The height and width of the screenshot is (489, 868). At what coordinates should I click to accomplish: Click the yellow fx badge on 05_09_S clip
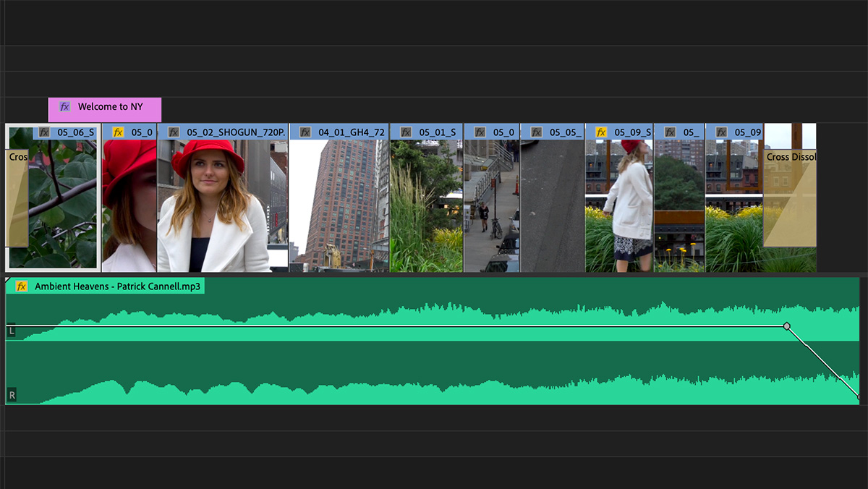click(x=600, y=132)
